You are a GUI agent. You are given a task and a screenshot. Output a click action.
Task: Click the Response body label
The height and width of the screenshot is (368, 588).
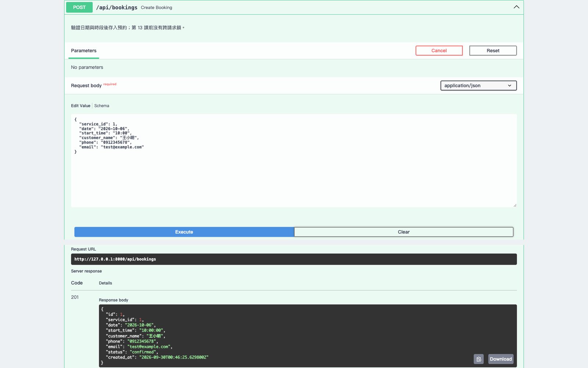[114, 300]
